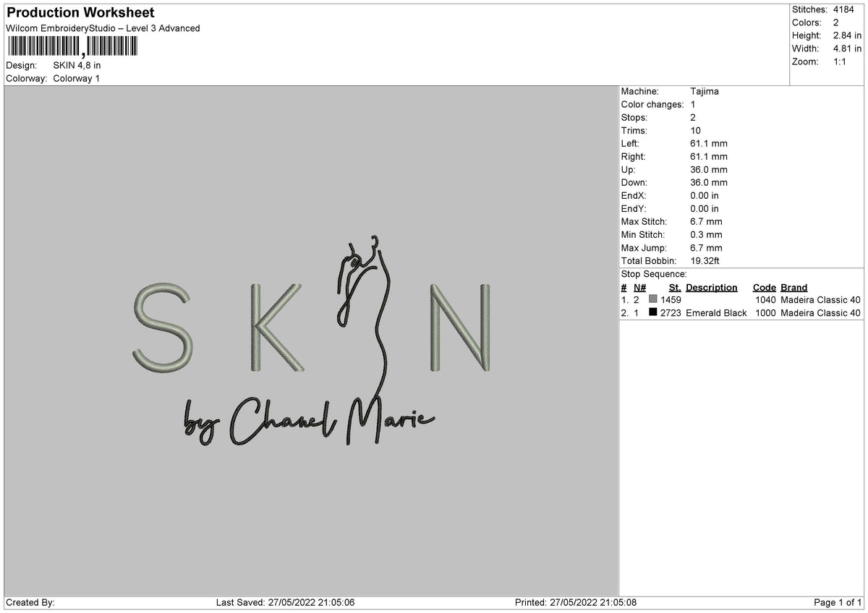Screen dimensions: 868x613
Task: Select the Stop Sequence header
Action: pos(653,274)
